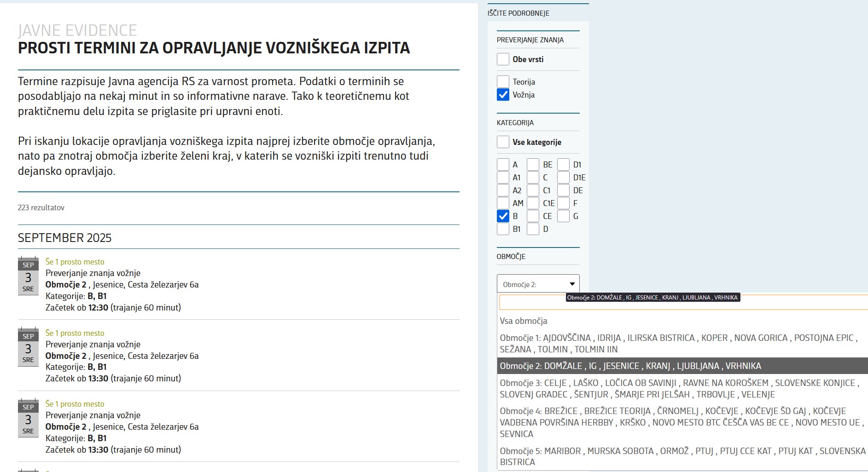Select Območje 3 Celje Laško option

(x=682, y=389)
